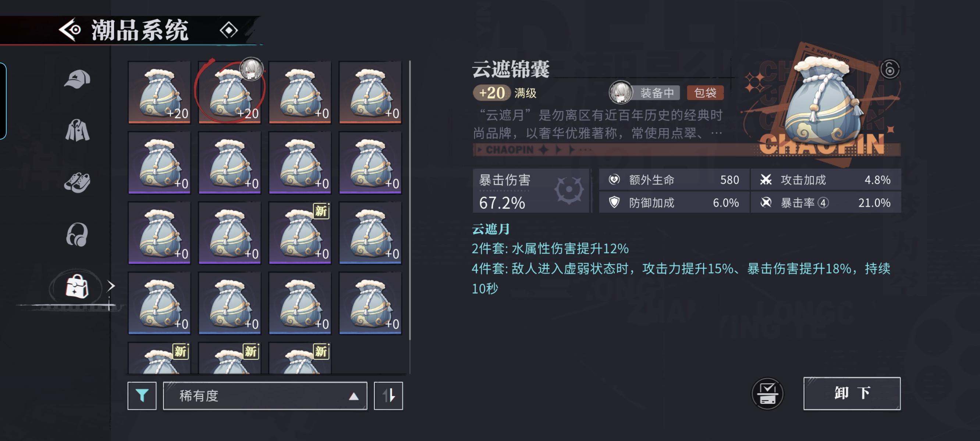Select the bag marked 新 in third row
The image size is (980, 441).
pyautogui.click(x=300, y=233)
